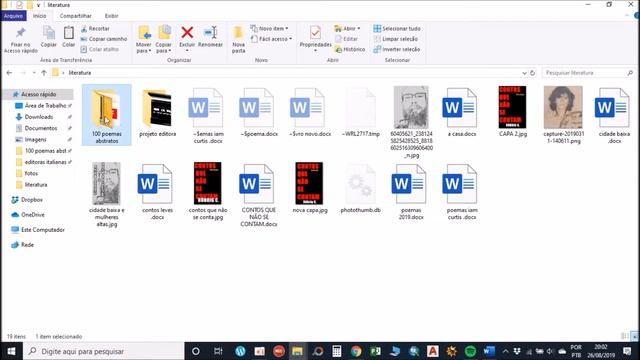Image resolution: width=640 pixels, height=360 pixels.
Task: Select Área de Trabalho in sidebar
Action: point(43,105)
